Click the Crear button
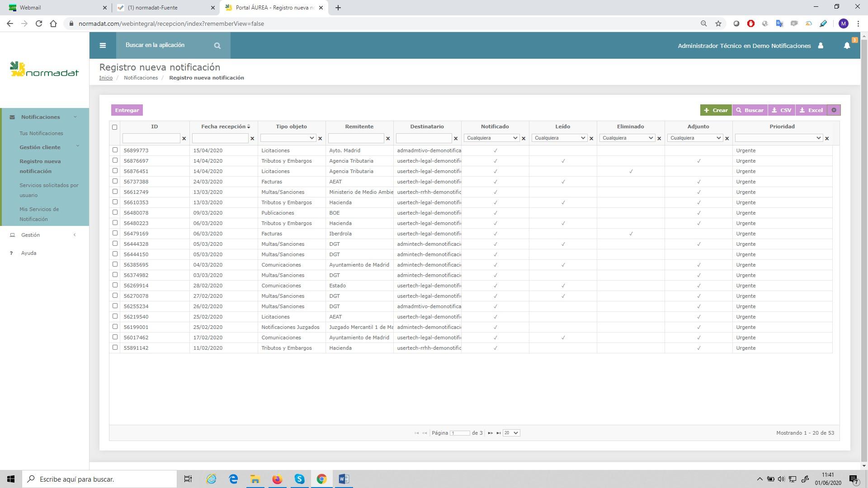This screenshot has width=868, height=488. click(x=716, y=110)
